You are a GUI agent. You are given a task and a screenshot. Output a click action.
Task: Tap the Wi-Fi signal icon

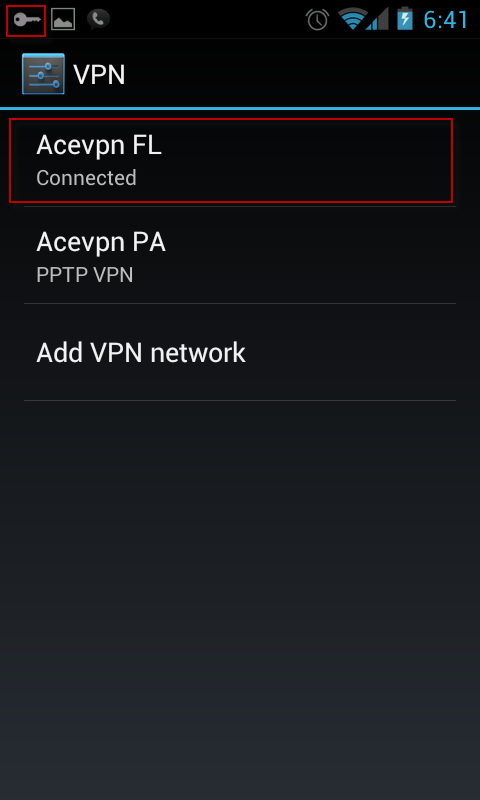coord(353,19)
